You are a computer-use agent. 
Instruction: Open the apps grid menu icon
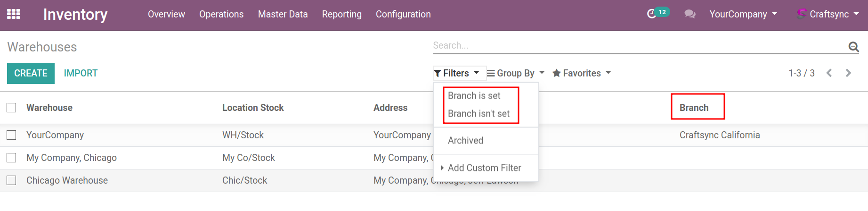coord(13,14)
